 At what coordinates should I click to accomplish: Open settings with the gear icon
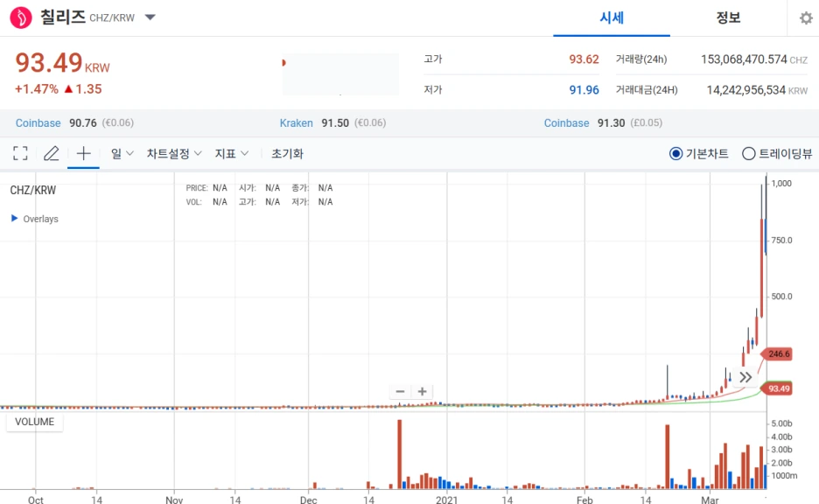coord(806,18)
